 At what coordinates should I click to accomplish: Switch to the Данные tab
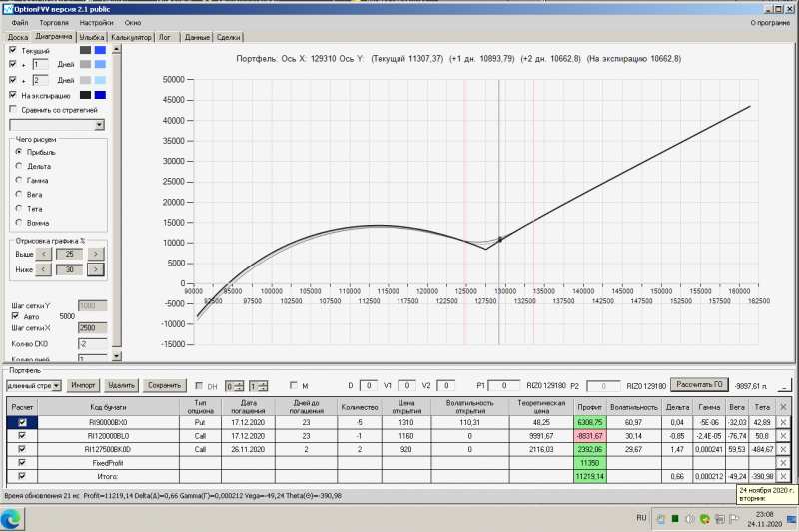197,37
